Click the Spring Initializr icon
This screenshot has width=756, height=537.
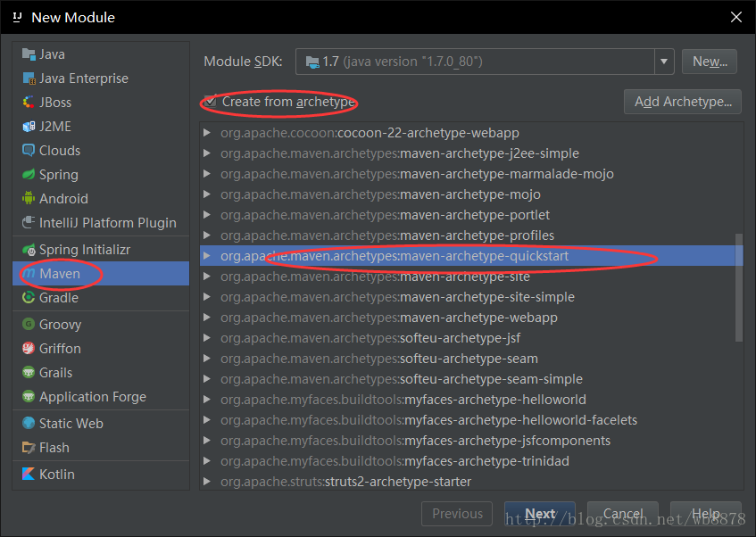29,250
